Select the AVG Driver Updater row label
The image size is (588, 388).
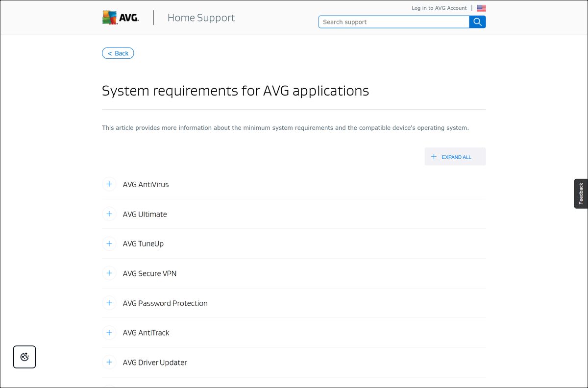tap(155, 363)
